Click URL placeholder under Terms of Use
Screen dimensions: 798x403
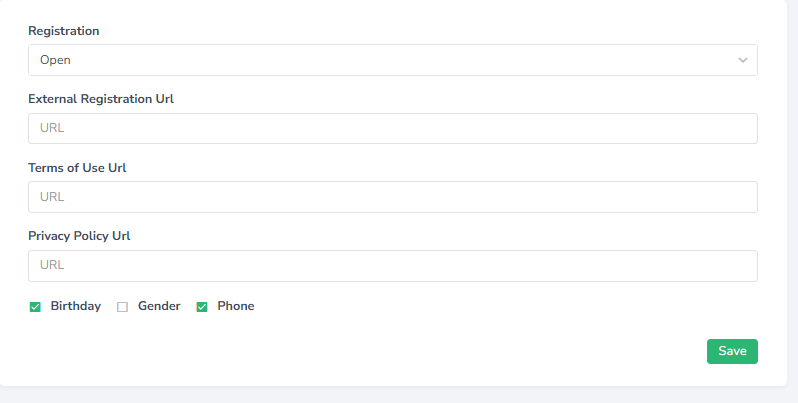[52, 197]
